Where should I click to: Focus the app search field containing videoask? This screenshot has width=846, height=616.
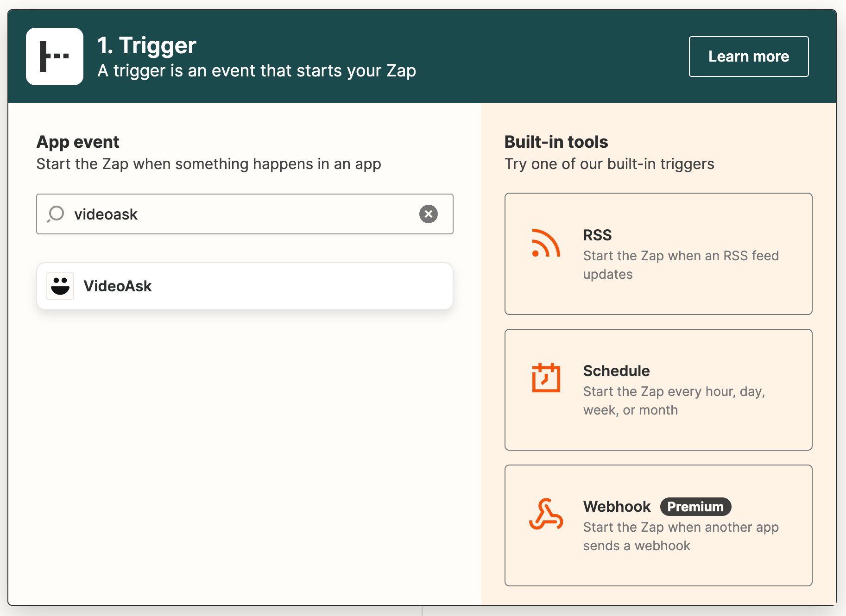(241, 214)
